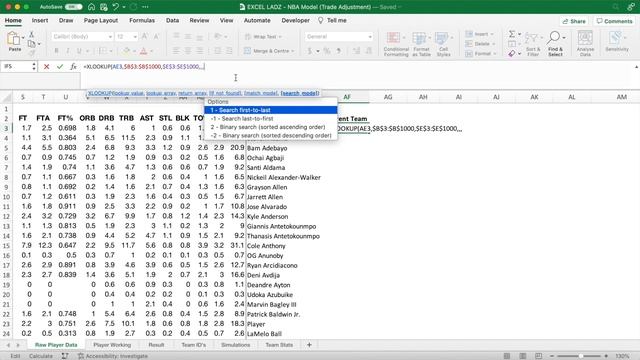Image resolution: width=640 pixels, height=360 pixels.
Task: Open the Insert cells dropdown
Action: coord(480,34)
